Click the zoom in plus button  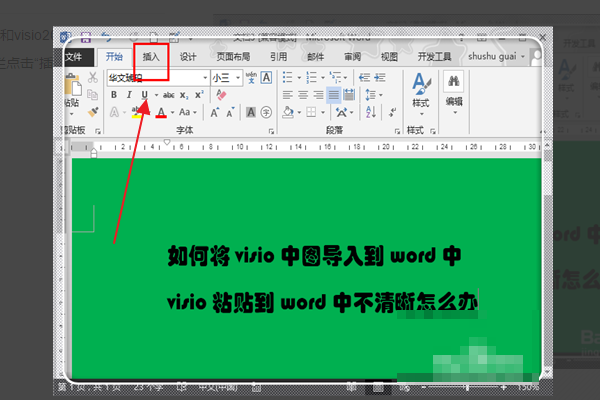coord(504,388)
